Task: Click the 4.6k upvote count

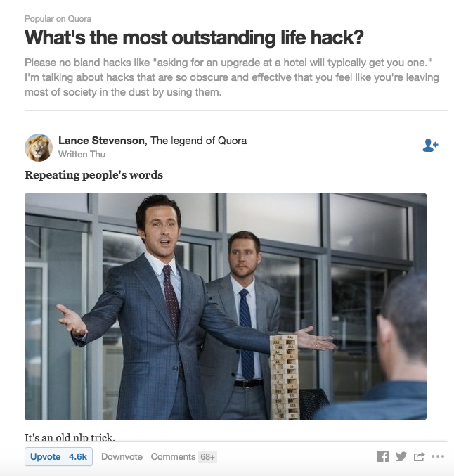Action: 78,456
